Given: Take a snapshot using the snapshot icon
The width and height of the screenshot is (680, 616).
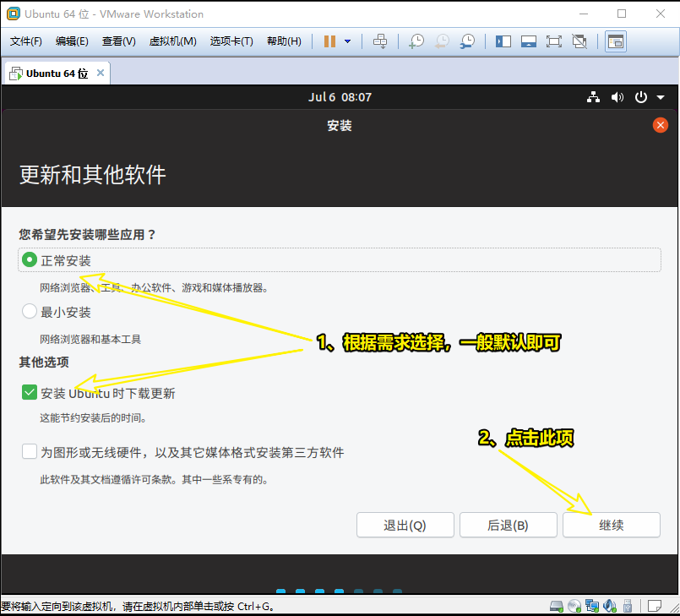Looking at the screenshot, I should tap(416, 41).
